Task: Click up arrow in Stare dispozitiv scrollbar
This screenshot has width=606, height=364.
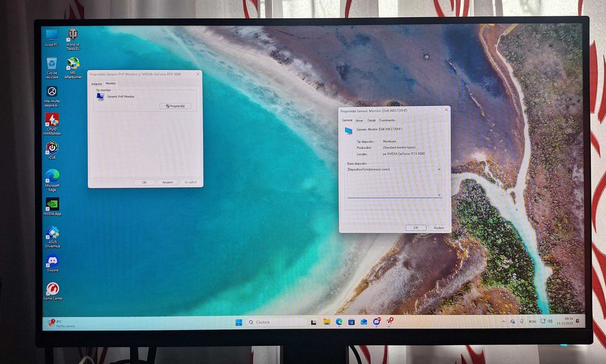Action: (439, 169)
